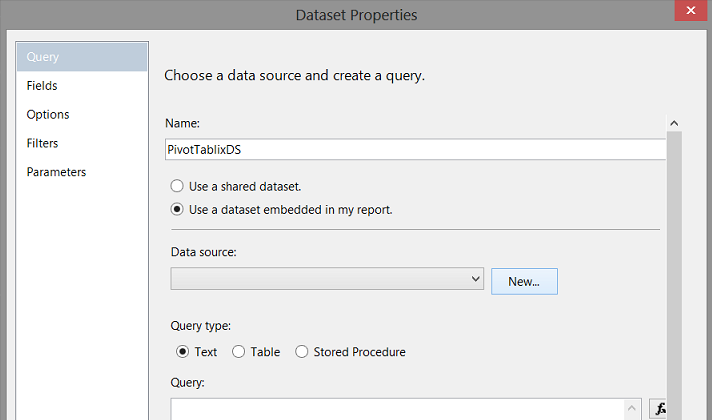Click the Query box scroll up arrow

click(x=633, y=408)
